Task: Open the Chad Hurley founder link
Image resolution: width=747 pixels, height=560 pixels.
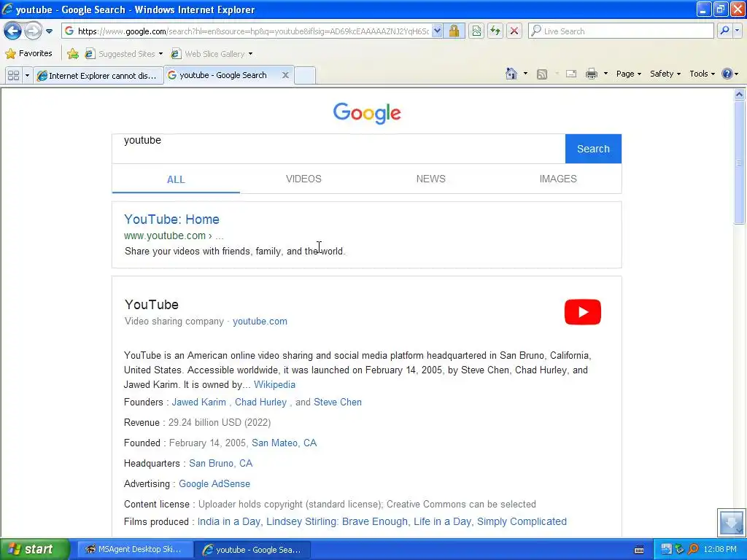Action: (260, 402)
